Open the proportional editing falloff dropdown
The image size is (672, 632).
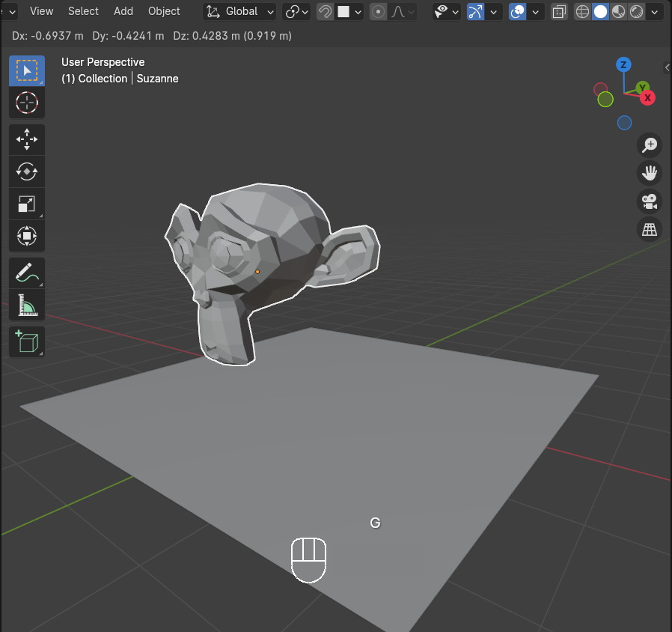click(x=402, y=11)
